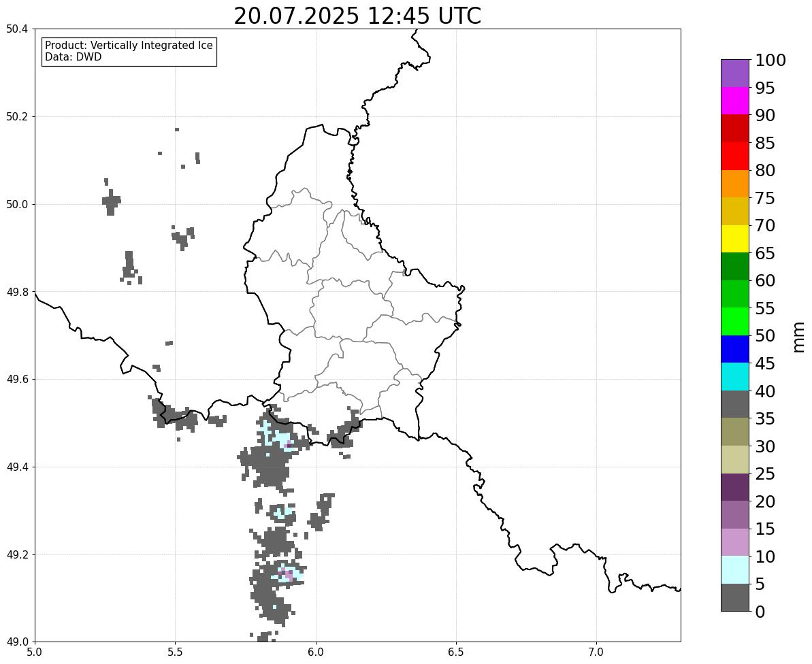The image size is (812, 664).
Task: Click the 50.0 latitude axis label
Action: click(16, 204)
